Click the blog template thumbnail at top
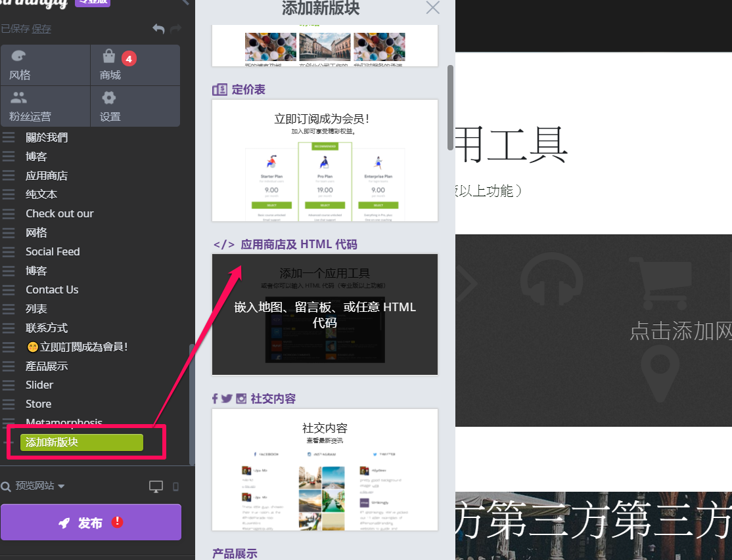The width and height of the screenshot is (732, 560). (325, 46)
